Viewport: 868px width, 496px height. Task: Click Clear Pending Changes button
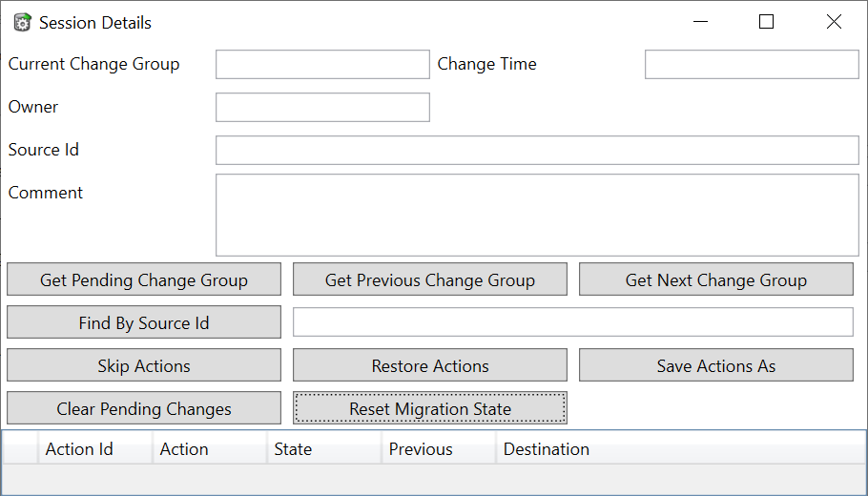(x=144, y=408)
